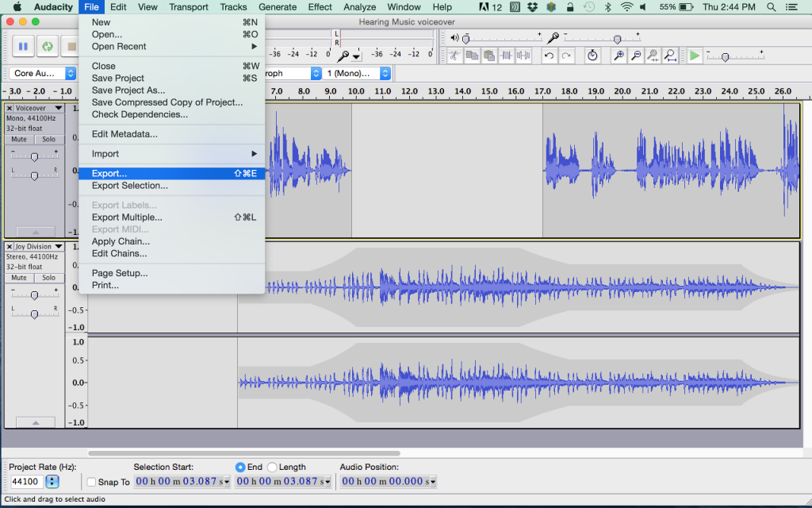
Task: Click the Trim audio icon
Action: 506,56
